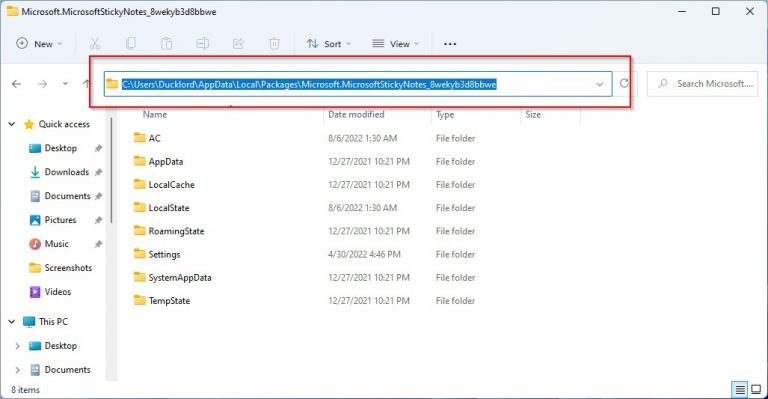Sort by the Type column header
Image resolution: width=768 pixels, height=399 pixels.
(445, 115)
